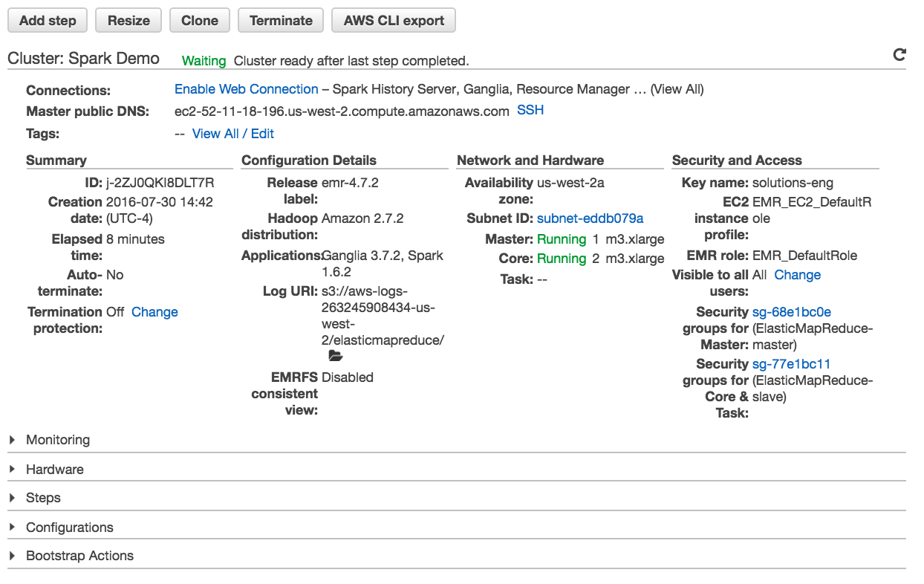Open the SSH link for master DNS

pos(530,110)
